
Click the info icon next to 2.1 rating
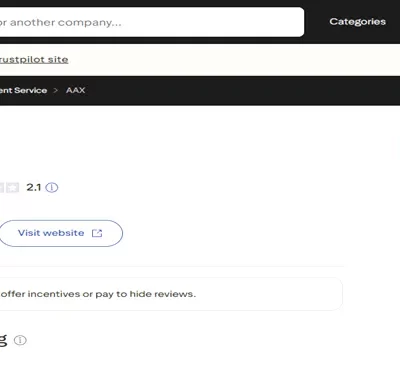point(52,188)
